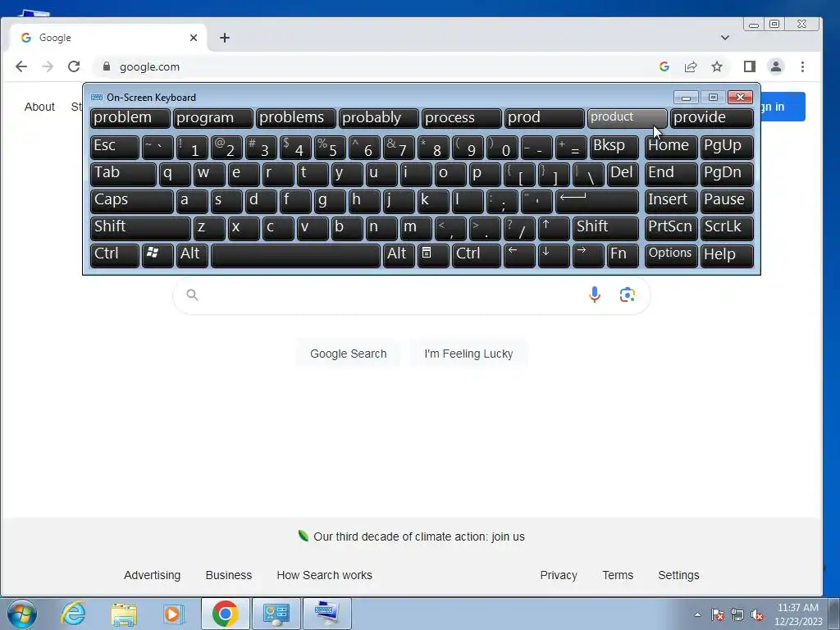Screen dimensions: 840x630
Task: Click the Enter key on on-screen keyboard
Action: [x=597, y=201]
